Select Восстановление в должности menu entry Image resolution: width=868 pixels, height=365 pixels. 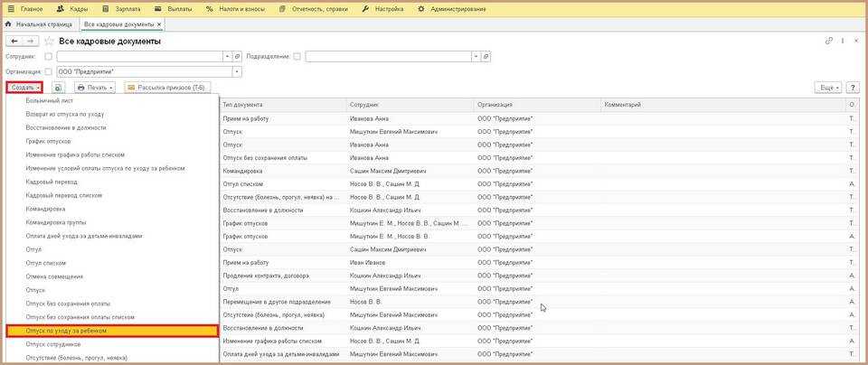112,127
